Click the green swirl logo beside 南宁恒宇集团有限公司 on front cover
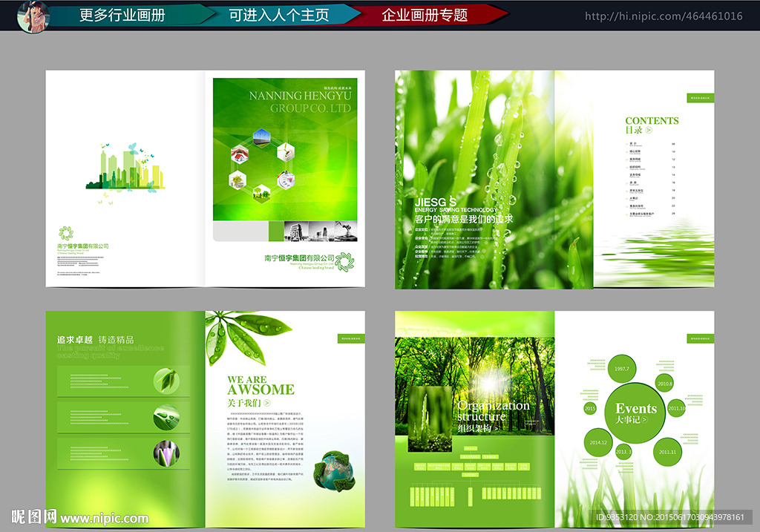The image size is (760, 532). tap(345, 261)
